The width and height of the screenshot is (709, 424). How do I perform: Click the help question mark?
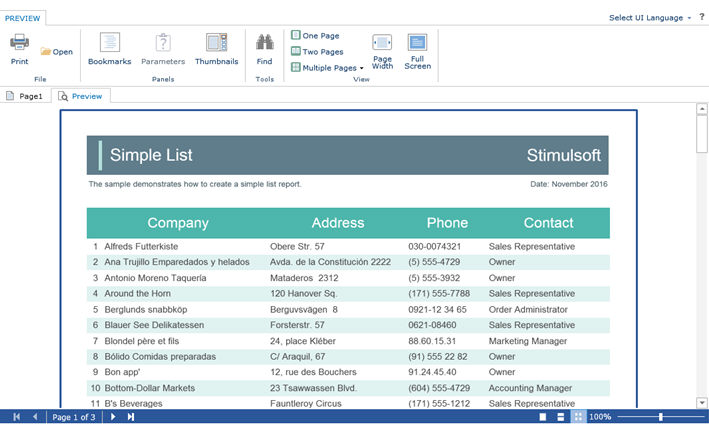click(702, 17)
